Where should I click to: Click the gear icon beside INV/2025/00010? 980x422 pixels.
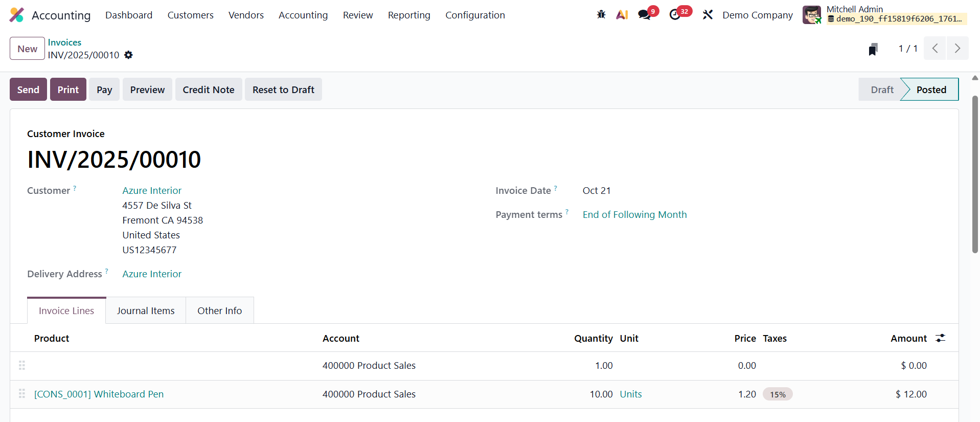click(128, 55)
